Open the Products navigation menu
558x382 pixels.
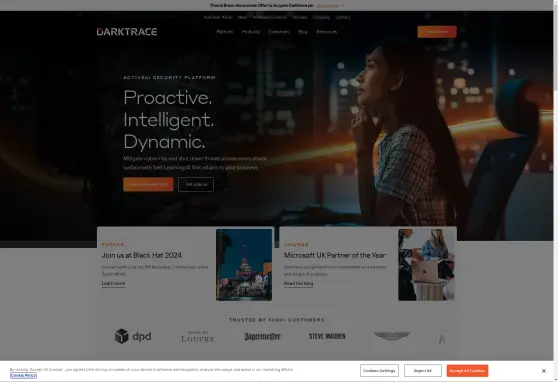[251, 32]
